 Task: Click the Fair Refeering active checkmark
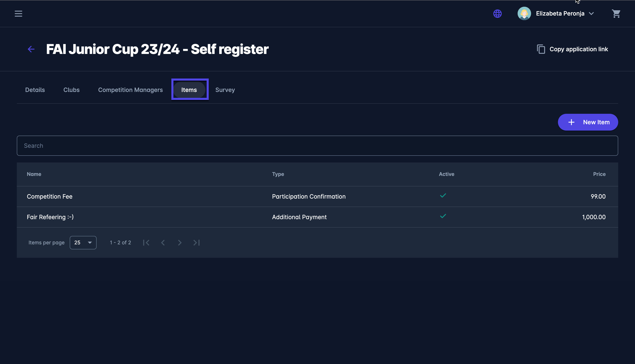click(443, 216)
